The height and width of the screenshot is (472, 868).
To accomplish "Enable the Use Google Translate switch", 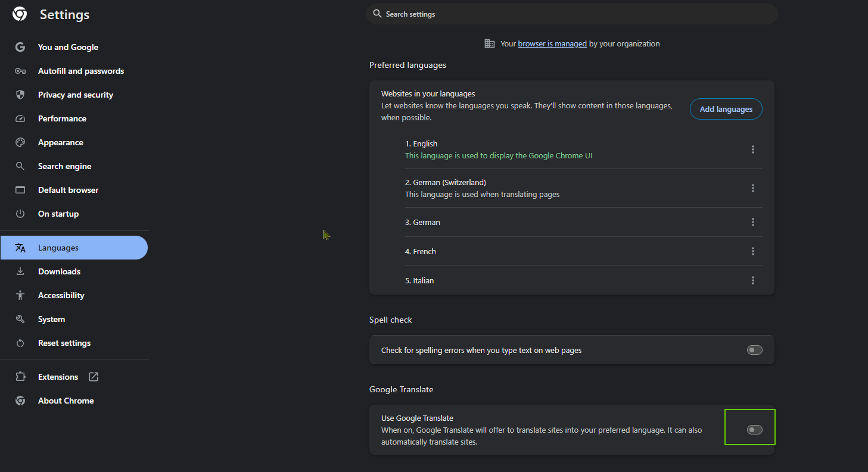I will point(755,430).
